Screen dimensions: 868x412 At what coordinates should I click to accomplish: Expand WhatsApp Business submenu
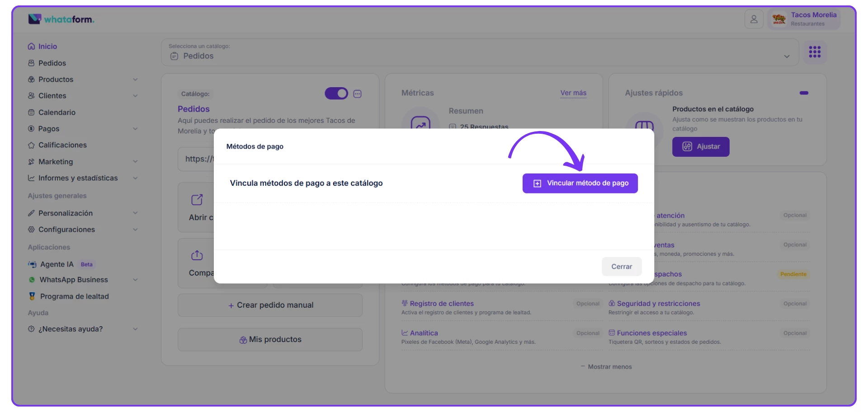[135, 280]
